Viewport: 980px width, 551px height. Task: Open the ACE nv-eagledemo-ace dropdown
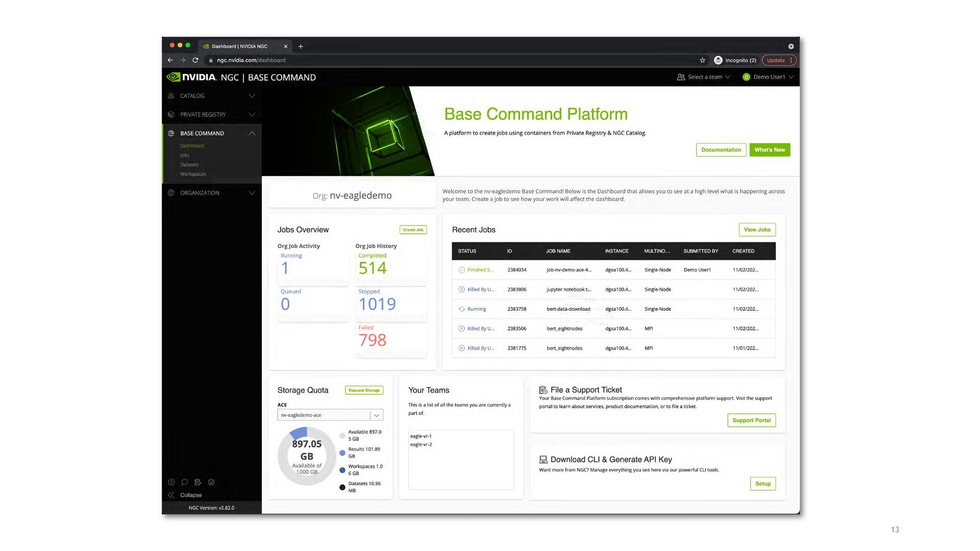click(x=330, y=415)
